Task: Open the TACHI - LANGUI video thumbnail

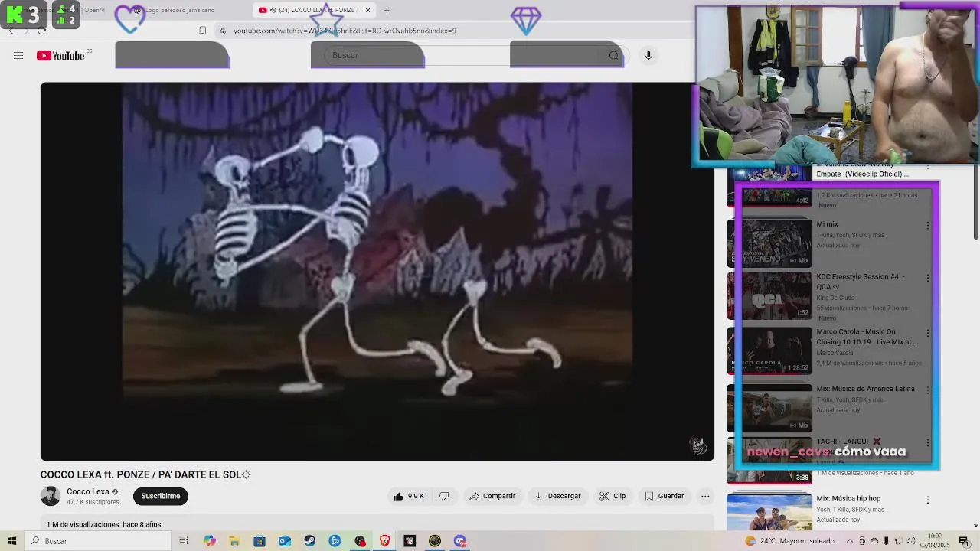Action: [x=769, y=461]
